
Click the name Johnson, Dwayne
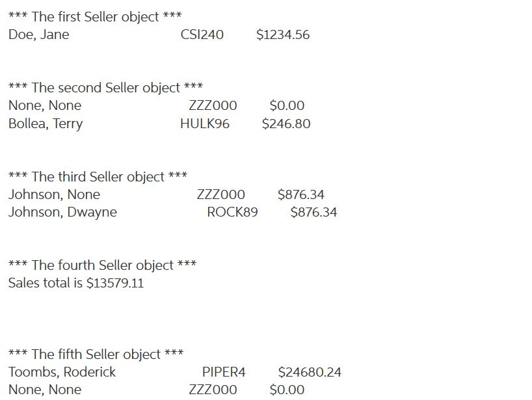click(62, 213)
